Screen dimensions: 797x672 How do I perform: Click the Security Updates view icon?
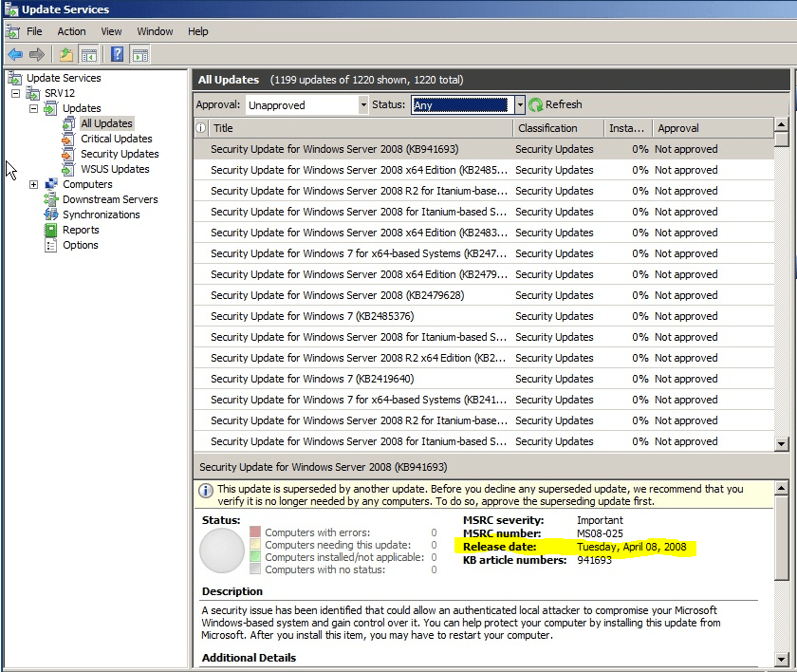click(68, 154)
